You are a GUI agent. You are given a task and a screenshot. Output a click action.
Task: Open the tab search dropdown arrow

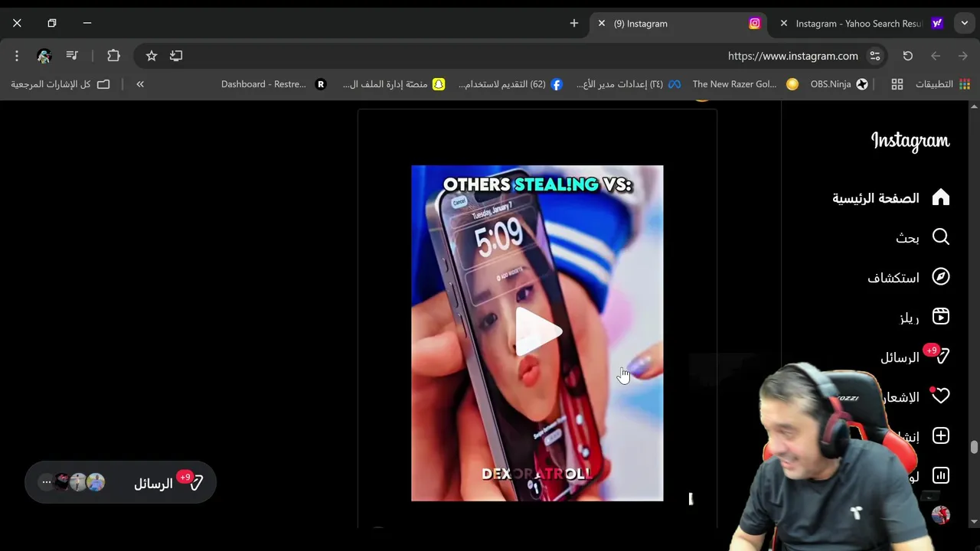coord(965,24)
